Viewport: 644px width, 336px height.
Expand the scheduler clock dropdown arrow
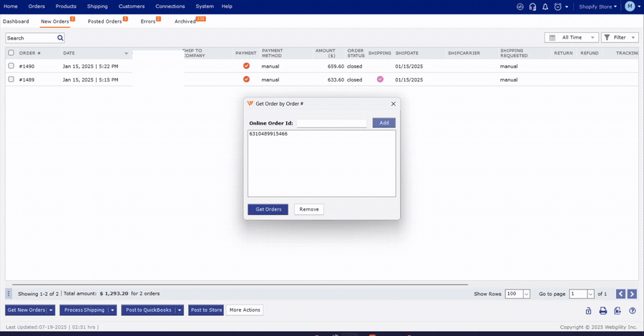pos(567,6)
